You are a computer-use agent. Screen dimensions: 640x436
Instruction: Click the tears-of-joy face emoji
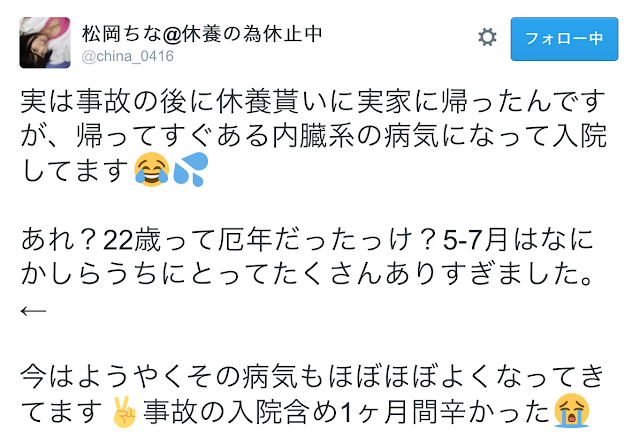[x=151, y=169]
